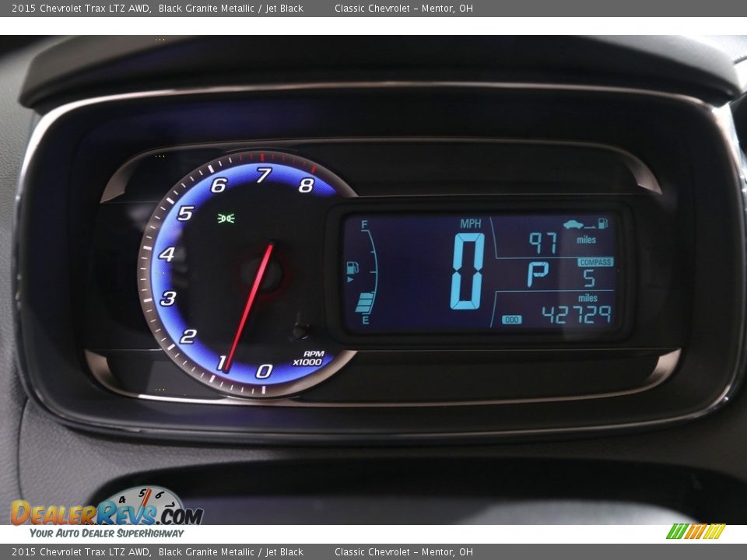The height and width of the screenshot is (560, 747).
Task: Click the tachometer number 6
Action: 219,185
